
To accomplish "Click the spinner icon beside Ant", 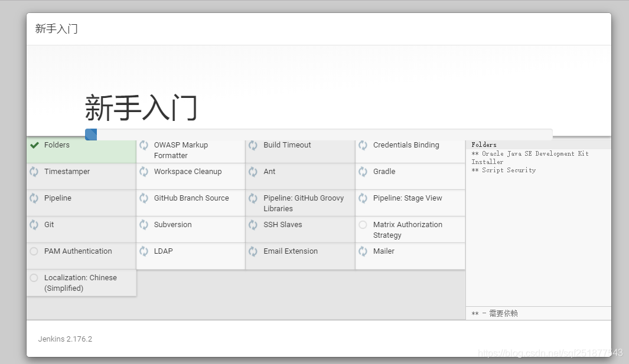I will pos(253,172).
